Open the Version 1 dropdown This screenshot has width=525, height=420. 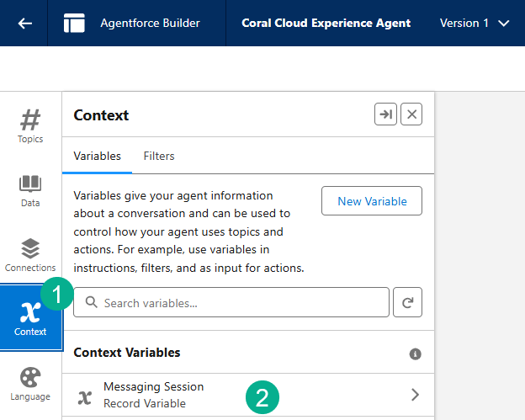tap(475, 23)
